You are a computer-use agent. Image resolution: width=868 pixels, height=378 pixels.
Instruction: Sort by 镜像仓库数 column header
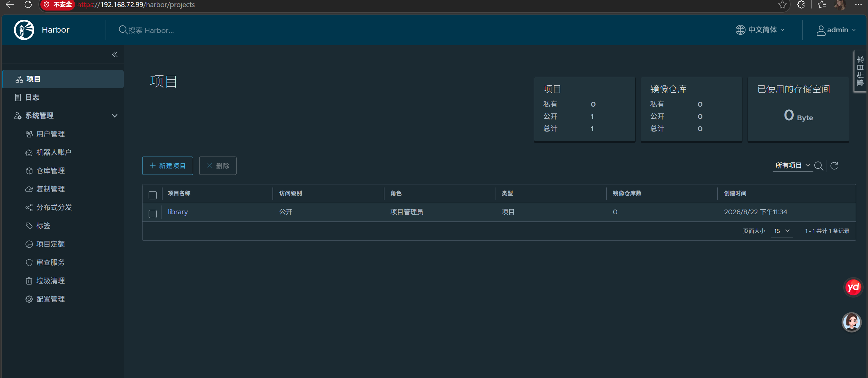[627, 193]
